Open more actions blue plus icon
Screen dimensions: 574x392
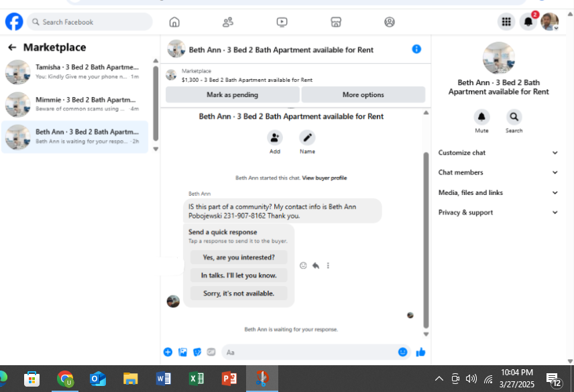168,352
